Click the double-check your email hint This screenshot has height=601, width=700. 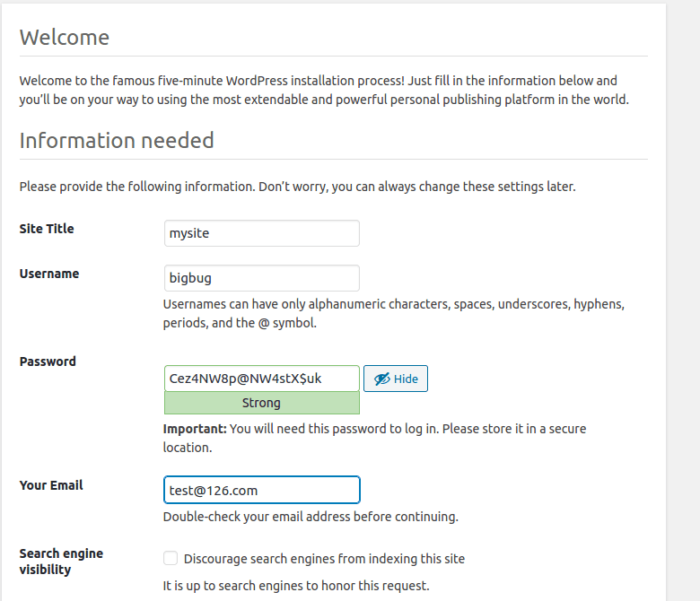311,517
